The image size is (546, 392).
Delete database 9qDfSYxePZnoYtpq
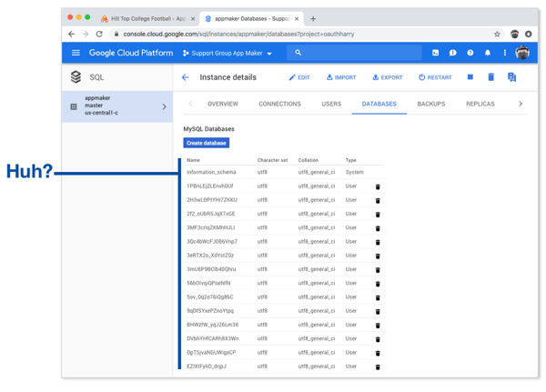(x=378, y=312)
